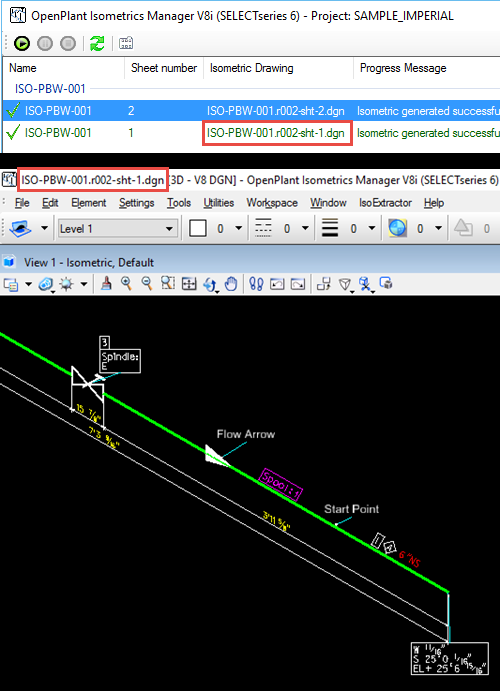Open the ISO-PBW-001.r002-sht-1.dgn drawing link
Screen dimensions: 500x691
[x=276, y=133]
